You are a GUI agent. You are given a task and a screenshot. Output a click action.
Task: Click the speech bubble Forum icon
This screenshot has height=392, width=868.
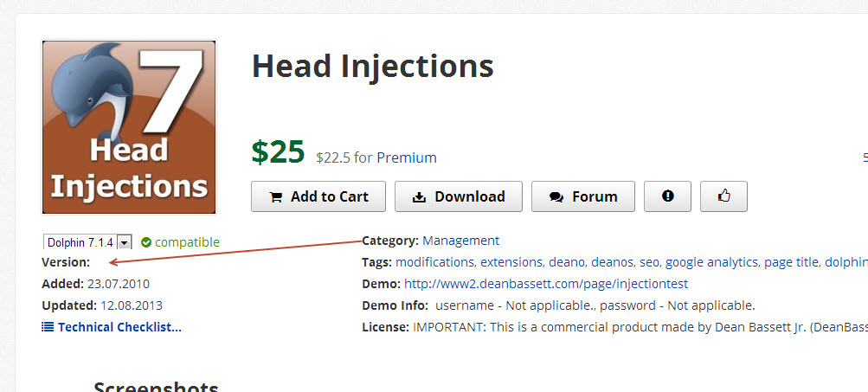[x=556, y=196]
